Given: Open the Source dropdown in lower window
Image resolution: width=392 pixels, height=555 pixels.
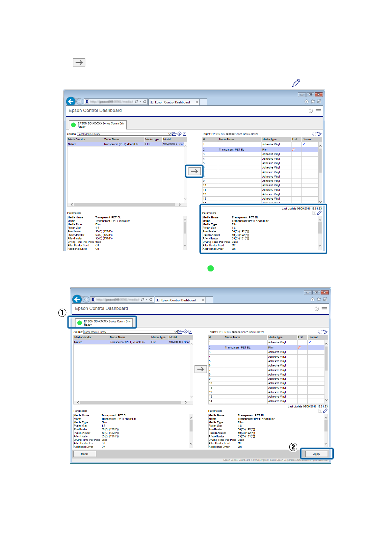Looking at the screenshot, I should click(x=176, y=332).
